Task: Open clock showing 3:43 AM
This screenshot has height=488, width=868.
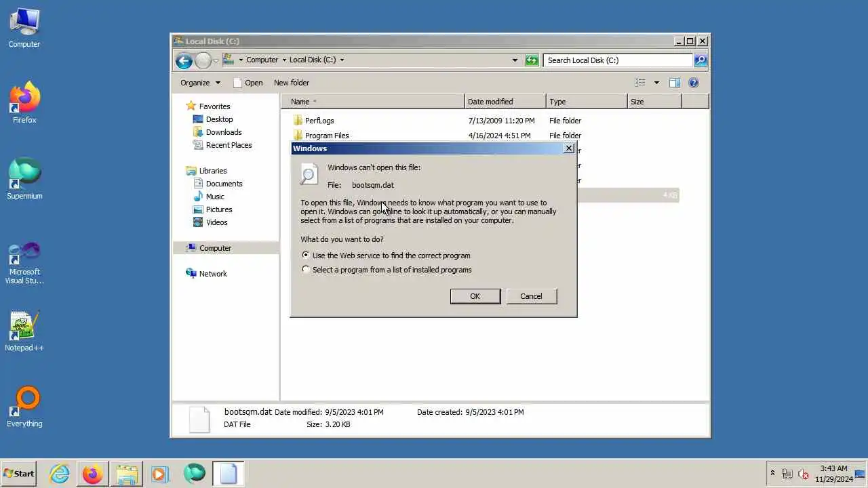Action: (833, 474)
